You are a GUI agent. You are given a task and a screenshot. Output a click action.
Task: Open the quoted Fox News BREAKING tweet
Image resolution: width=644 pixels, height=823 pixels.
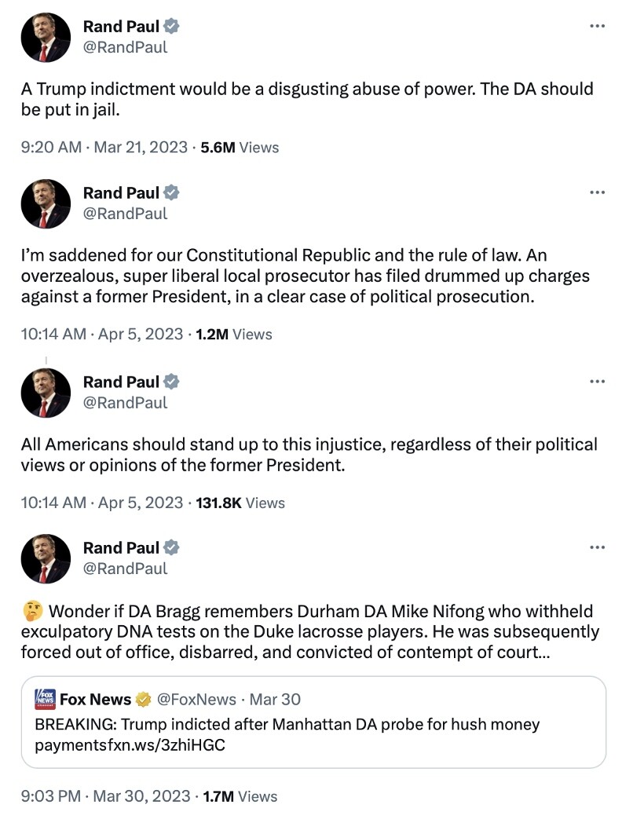[314, 722]
